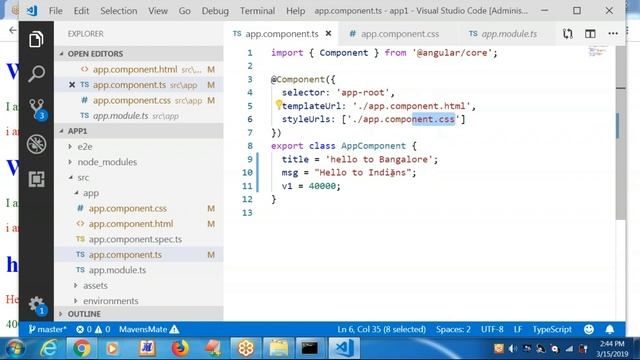This screenshot has width=640, height=360.
Task: Click line number 9 in the gutter
Action: [x=250, y=159]
